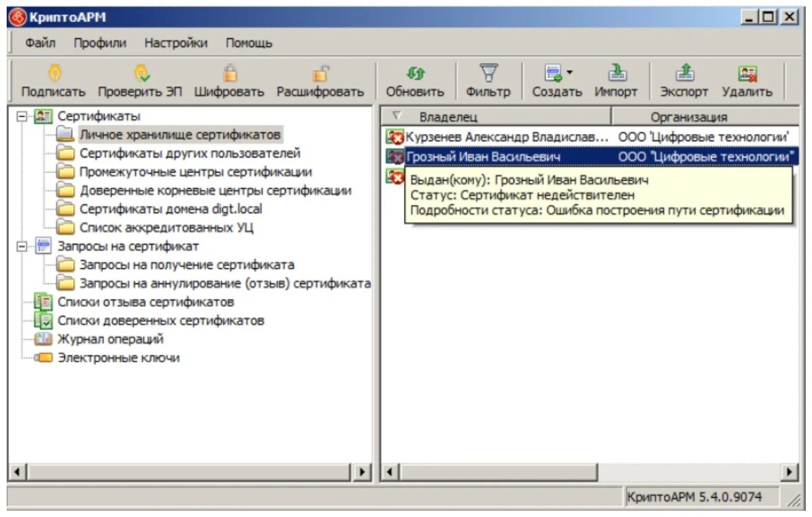Viewport: 812px width, 517px height.
Task: Refresh list with Обновить icon
Action: 415,74
